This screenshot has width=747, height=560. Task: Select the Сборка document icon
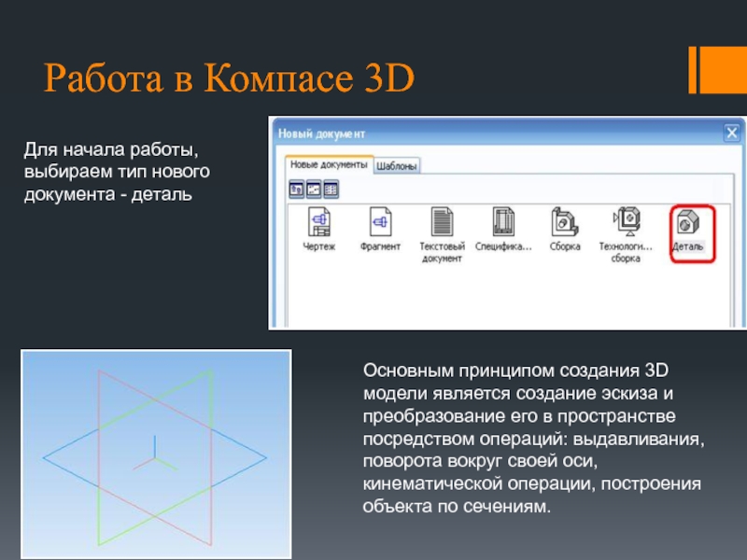(x=565, y=221)
